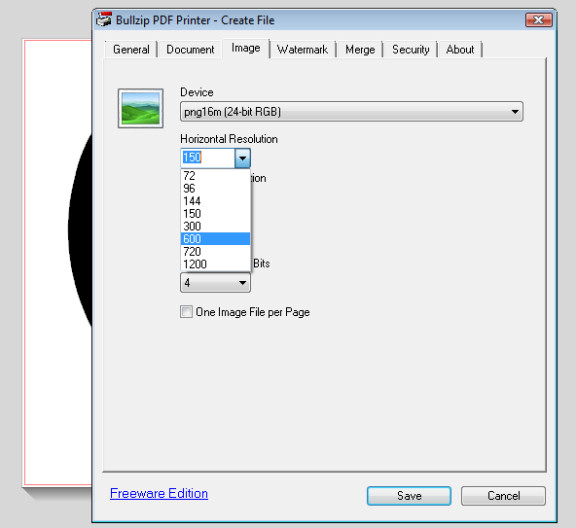Screen dimensions: 576x528
Task: Open the General tab
Action: [x=131, y=49]
